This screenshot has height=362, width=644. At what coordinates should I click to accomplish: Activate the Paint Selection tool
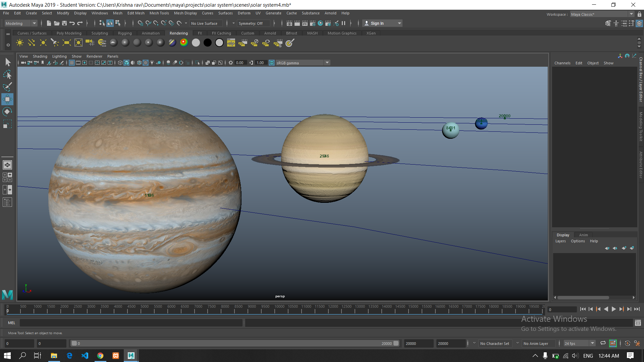click(x=7, y=87)
